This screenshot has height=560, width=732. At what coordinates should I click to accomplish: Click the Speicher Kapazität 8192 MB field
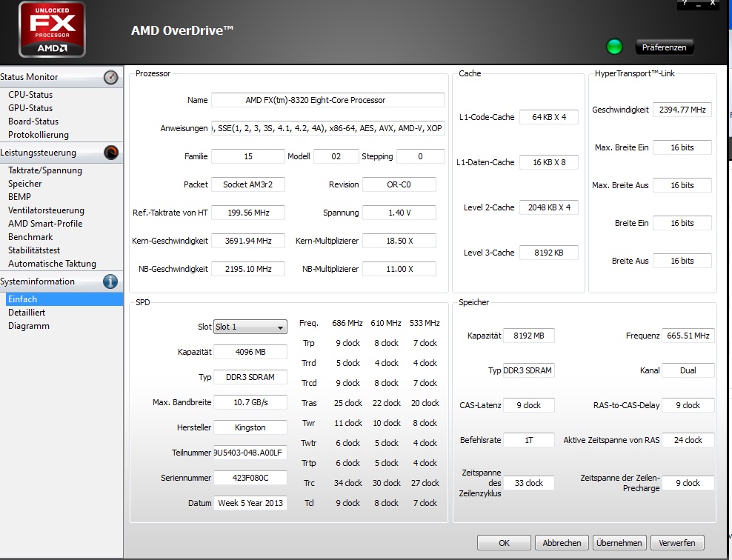[528, 336]
